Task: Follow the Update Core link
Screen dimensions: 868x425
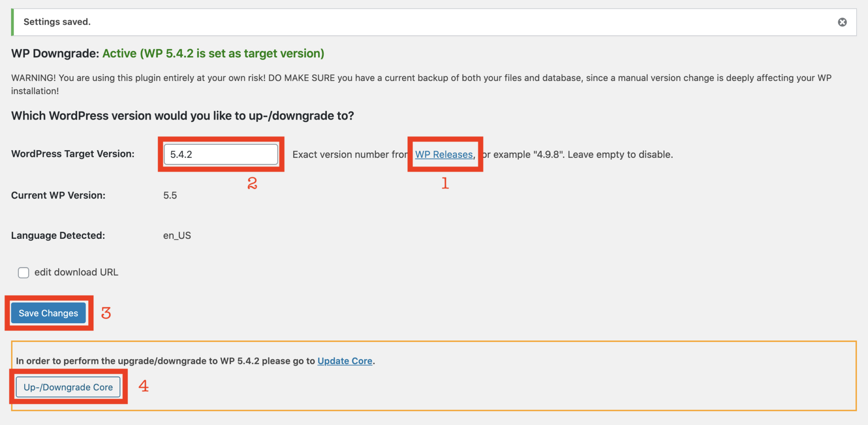Action: click(x=345, y=361)
